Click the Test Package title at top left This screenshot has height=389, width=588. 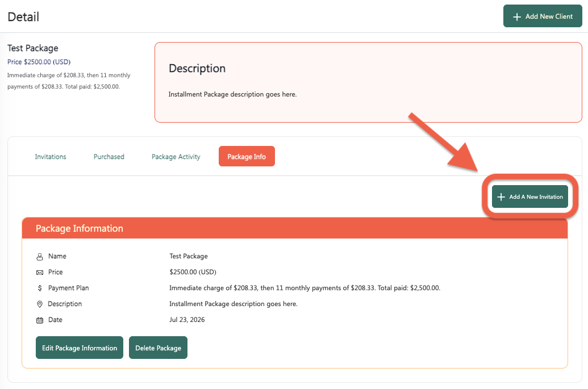tap(33, 48)
